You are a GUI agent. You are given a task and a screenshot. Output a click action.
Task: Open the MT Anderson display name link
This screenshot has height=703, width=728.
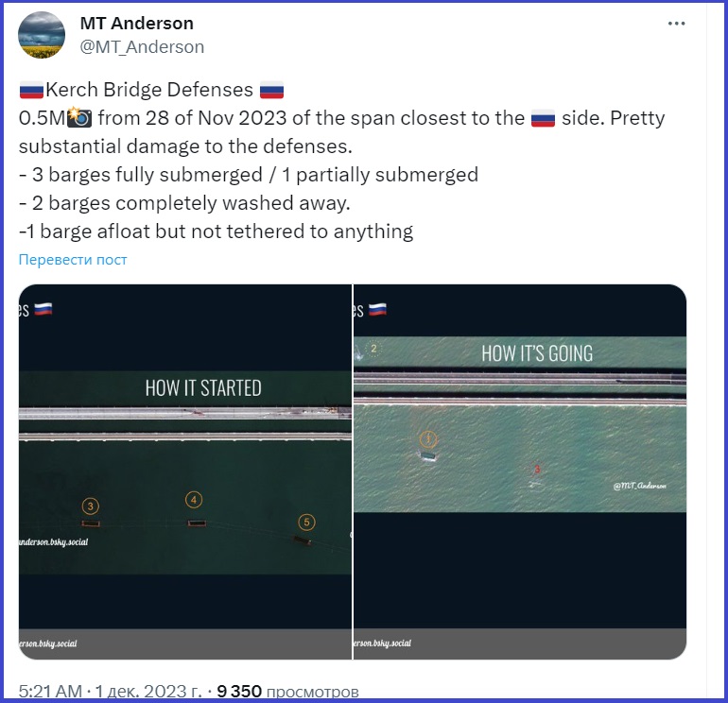pos(136,24)
